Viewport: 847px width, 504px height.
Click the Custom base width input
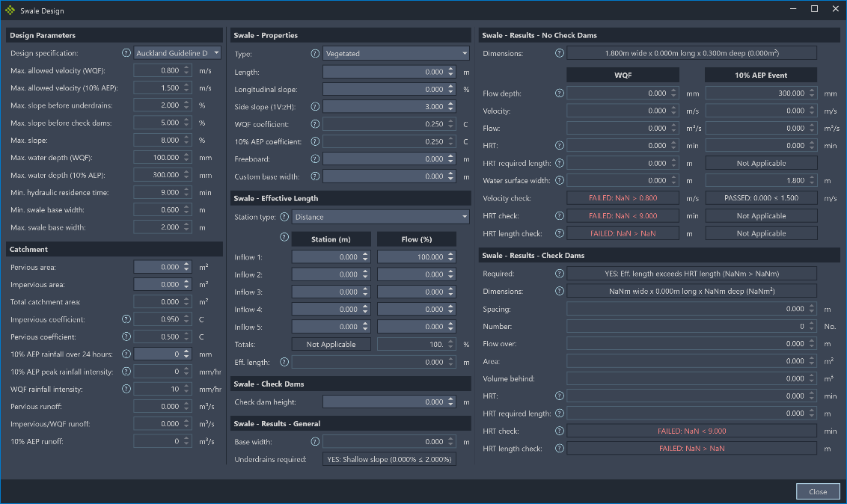pyautogui.click(x=389, y=176)
